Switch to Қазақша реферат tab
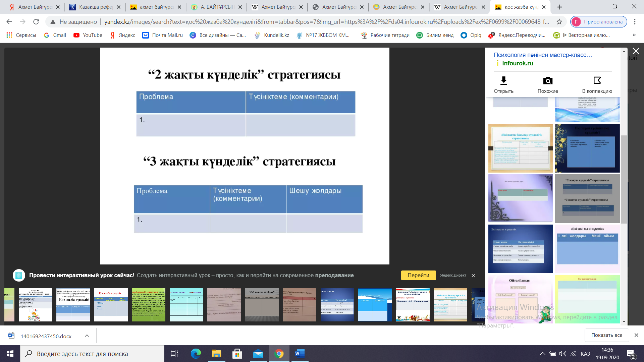644x362 pixels. click(x=96, y=7)
